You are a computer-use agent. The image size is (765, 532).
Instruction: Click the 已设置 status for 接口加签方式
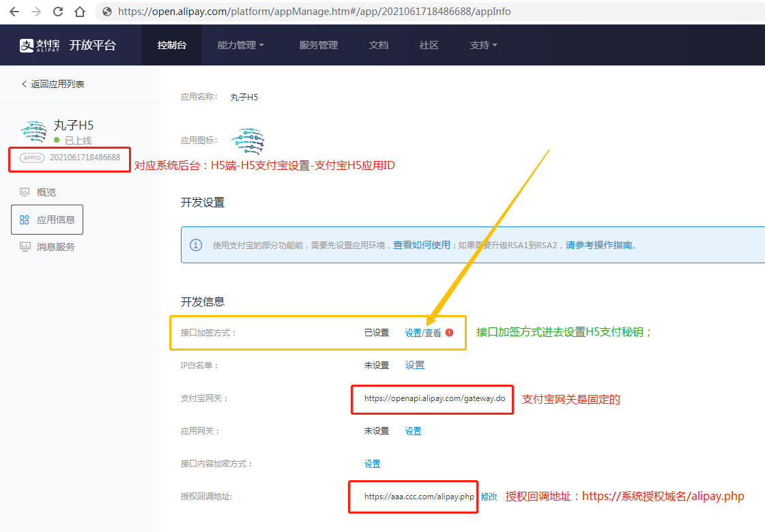point(377,333)
